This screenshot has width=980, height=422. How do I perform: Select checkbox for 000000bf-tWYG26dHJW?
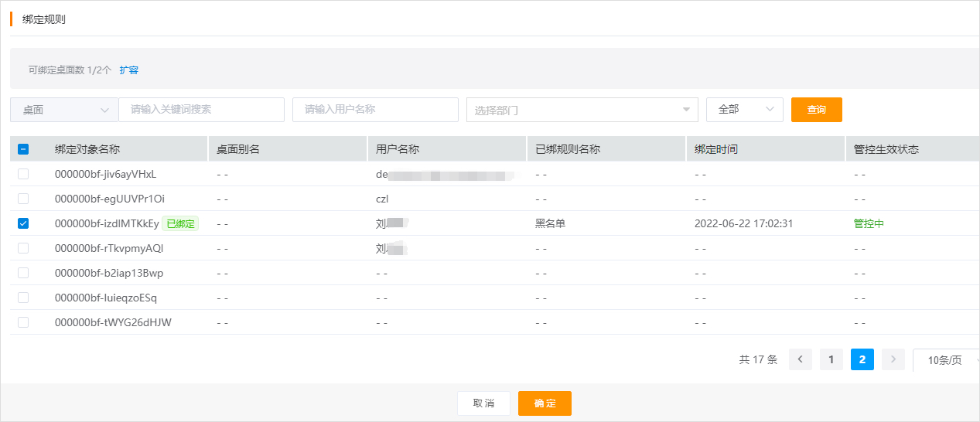tap(23, 322)
